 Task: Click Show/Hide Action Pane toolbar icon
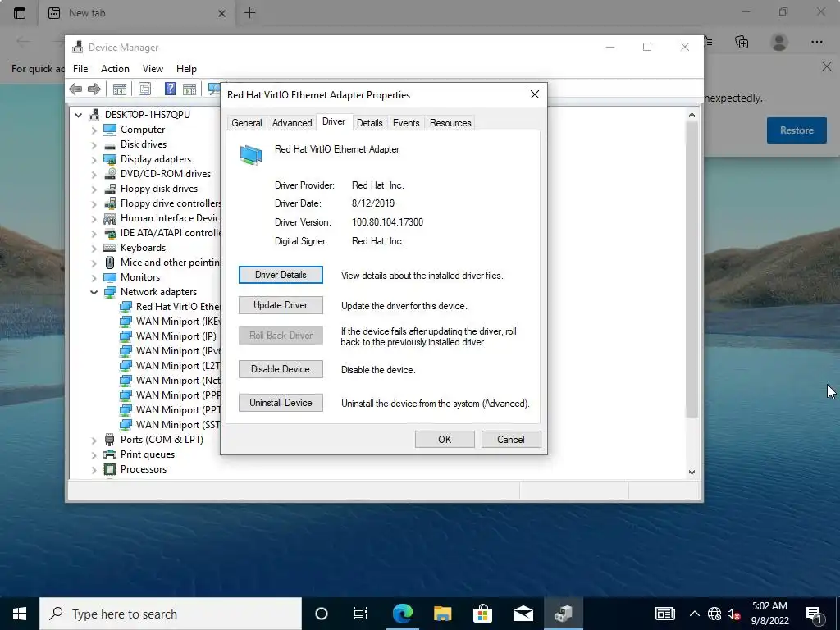(189, 89)
